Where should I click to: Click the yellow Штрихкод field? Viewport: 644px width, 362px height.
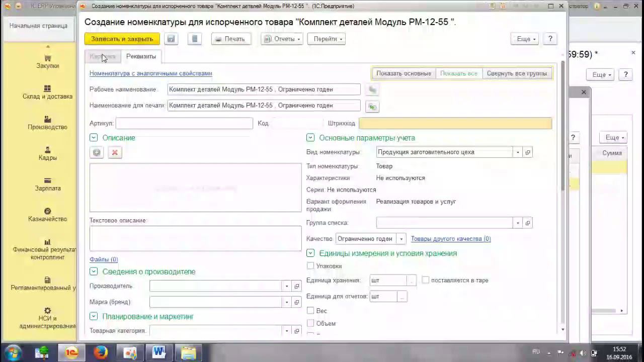(x=455, y=123)
